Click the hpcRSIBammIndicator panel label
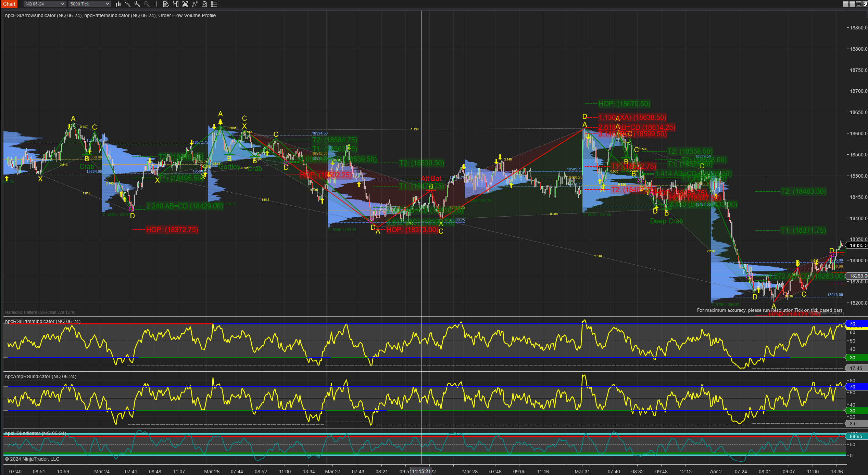 (43, 321)
